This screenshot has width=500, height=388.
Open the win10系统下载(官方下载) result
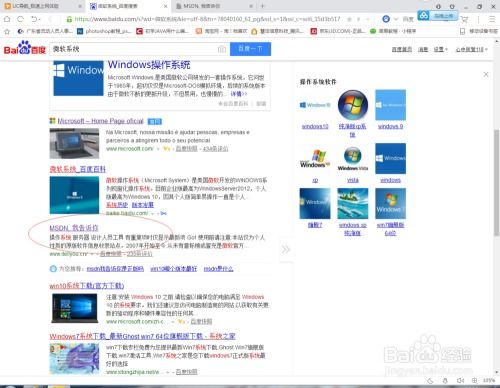click(87, 286)
